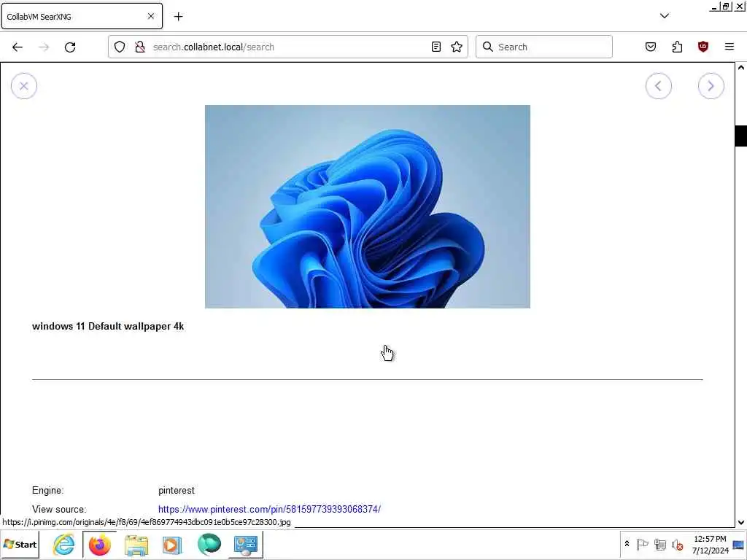The image size is (747, 560).
Task: Click the 'Engine:' label
Action: [x=47, y=491]
